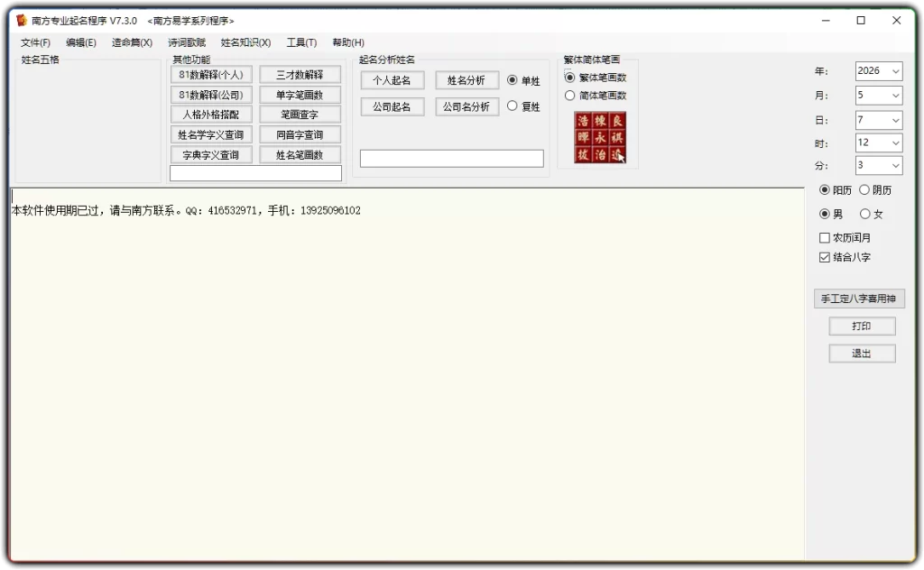Screen dimensions: 924x570
Task: Close the 南方专业起名程序 window
Action: (x=896, y=21)
